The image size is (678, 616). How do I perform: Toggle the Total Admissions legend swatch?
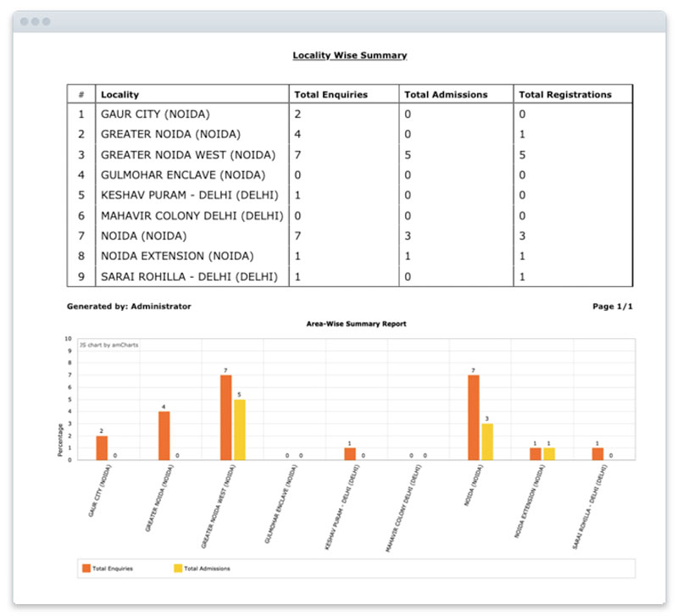click(x=178, y=569)
